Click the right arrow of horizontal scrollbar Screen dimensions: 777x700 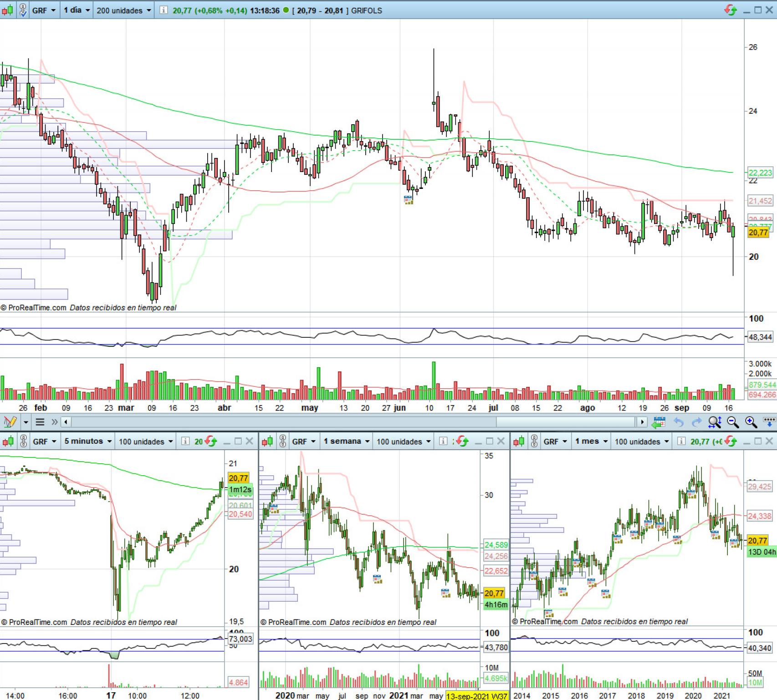642,422
